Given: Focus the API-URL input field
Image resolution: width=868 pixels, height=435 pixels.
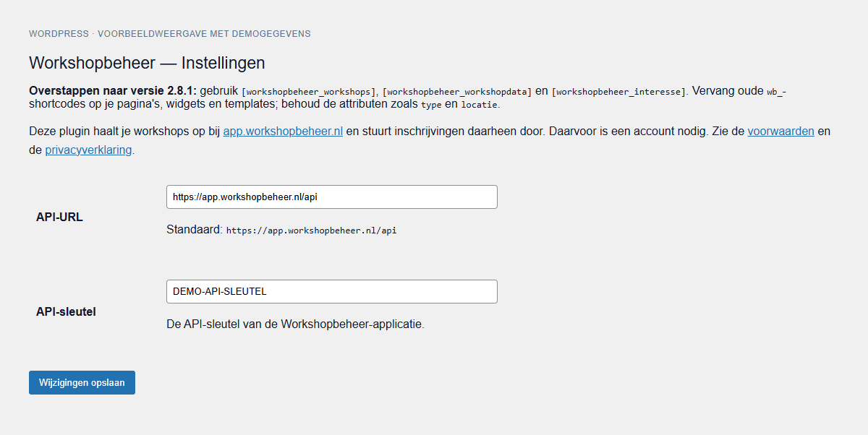Looking at the screenshot, I should 332,197.
